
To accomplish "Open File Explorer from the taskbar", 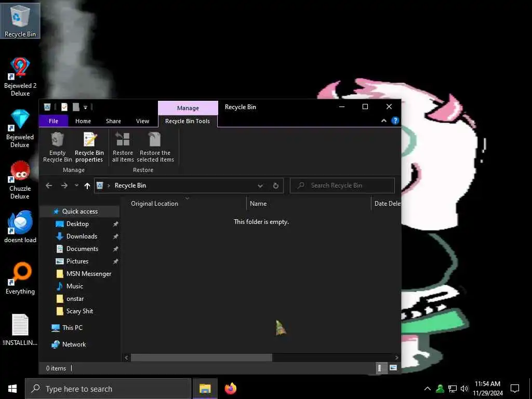I will click(205, 389).
